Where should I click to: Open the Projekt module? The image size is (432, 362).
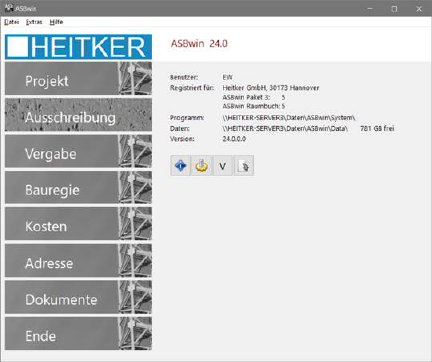(x=78, y=79)
